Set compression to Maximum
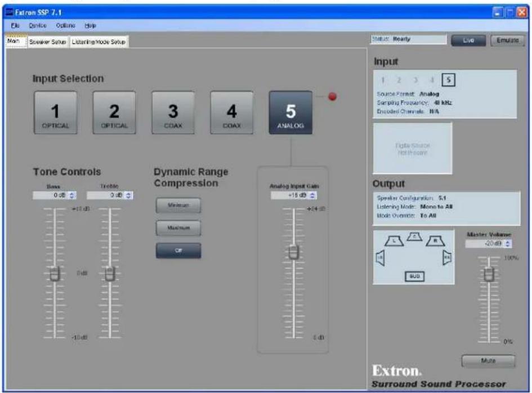The image size is (532, 393). click(x=178, y=227)
